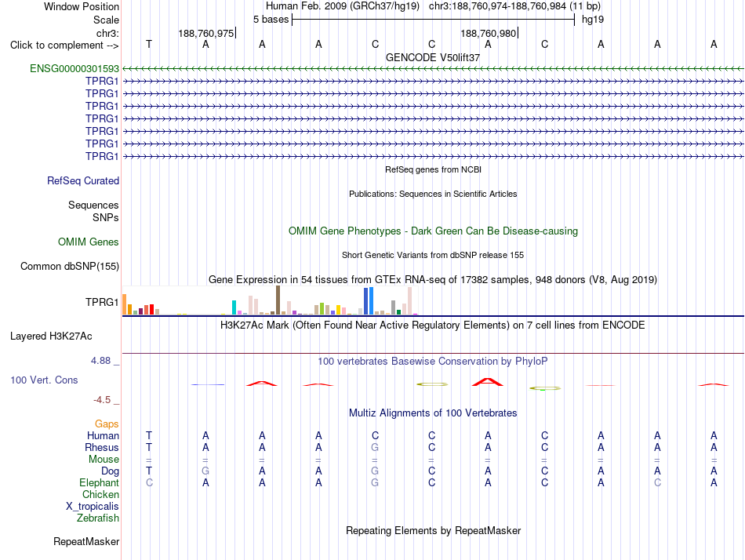Click the 188,760,980 coordinate marker
The width and height of the screenshot is (745, 560).
tap(489, 33)
